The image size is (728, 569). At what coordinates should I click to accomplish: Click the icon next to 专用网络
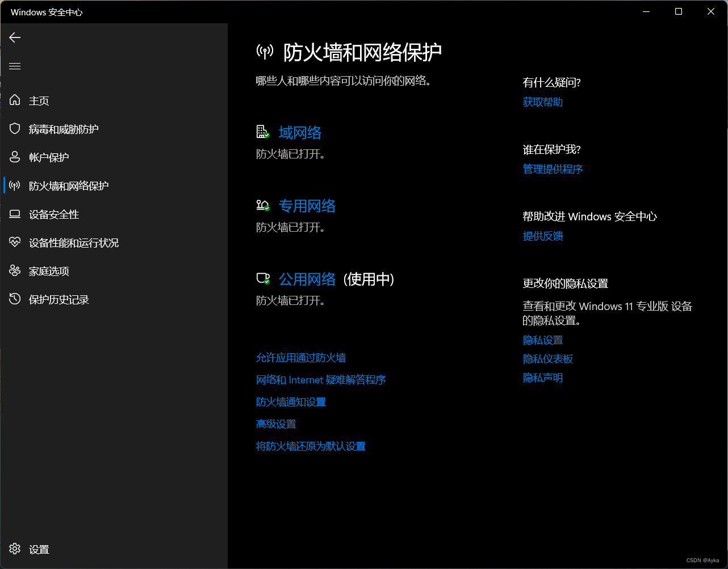click(x=262, y=206)
